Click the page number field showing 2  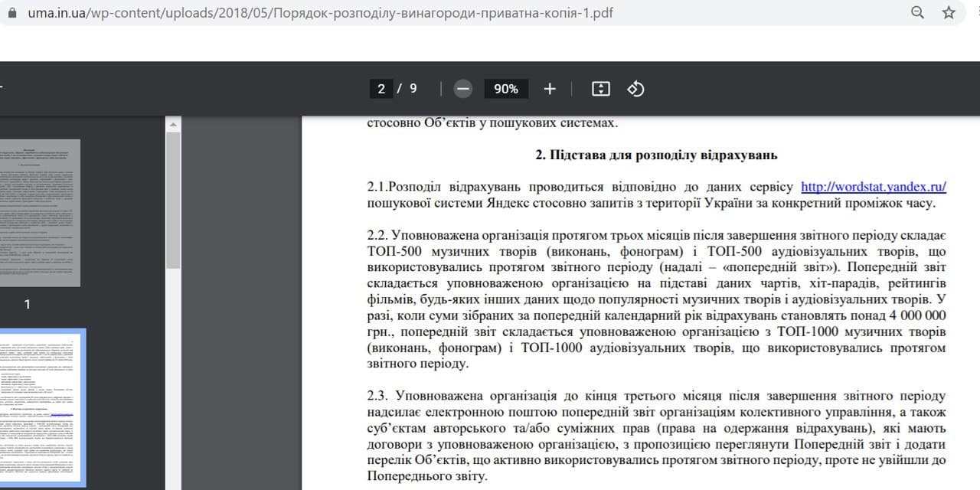pyautogui.click(x=381, y=89)
